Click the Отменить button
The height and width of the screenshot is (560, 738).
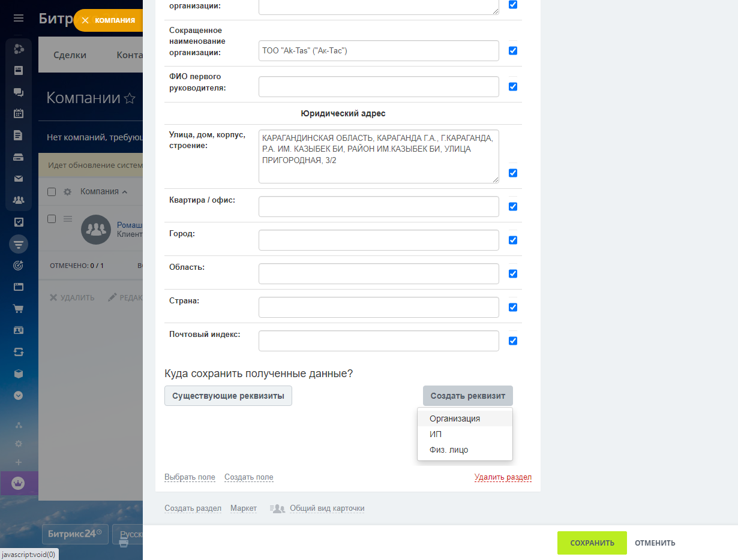point(655,543)
